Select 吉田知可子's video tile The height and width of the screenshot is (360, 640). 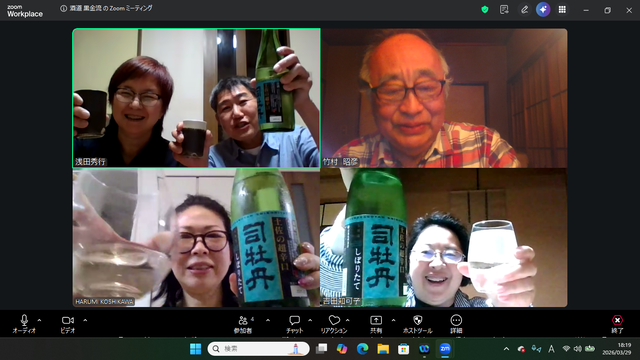(x=444, y=238)
